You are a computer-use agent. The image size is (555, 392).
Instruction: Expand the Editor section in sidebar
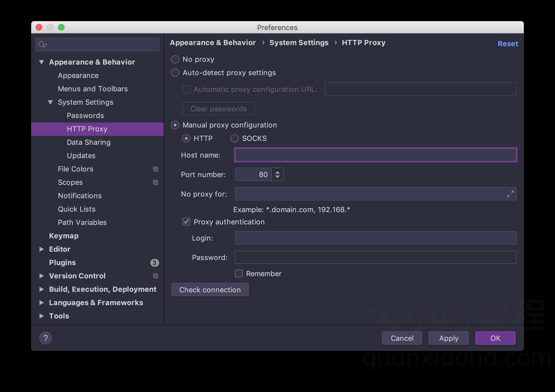point(41,249)
